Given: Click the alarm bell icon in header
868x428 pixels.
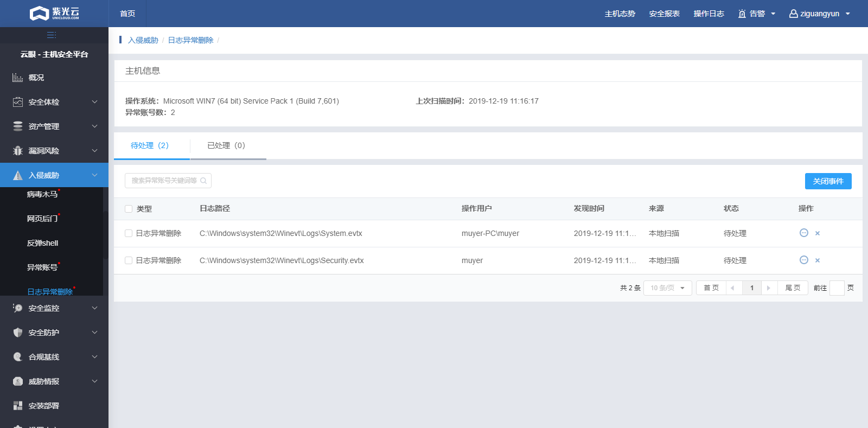Looking at the screenshot, I should (x=742, y=14).
